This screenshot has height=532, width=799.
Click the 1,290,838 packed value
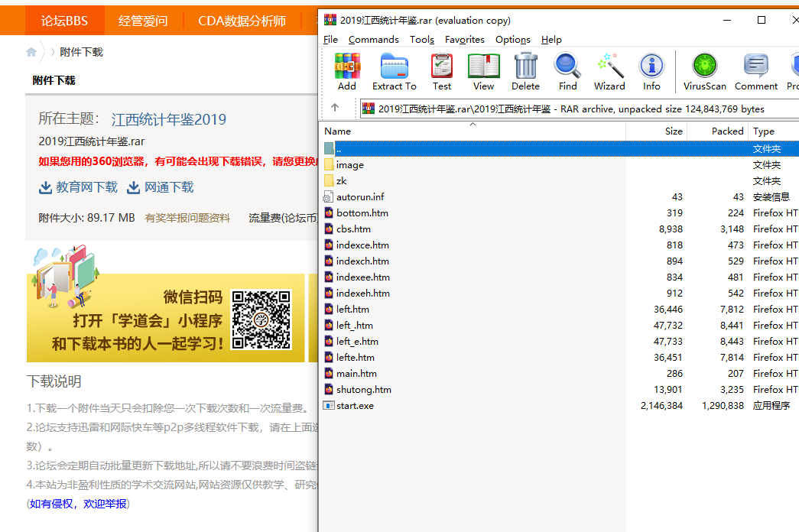(x=723, y=406)
